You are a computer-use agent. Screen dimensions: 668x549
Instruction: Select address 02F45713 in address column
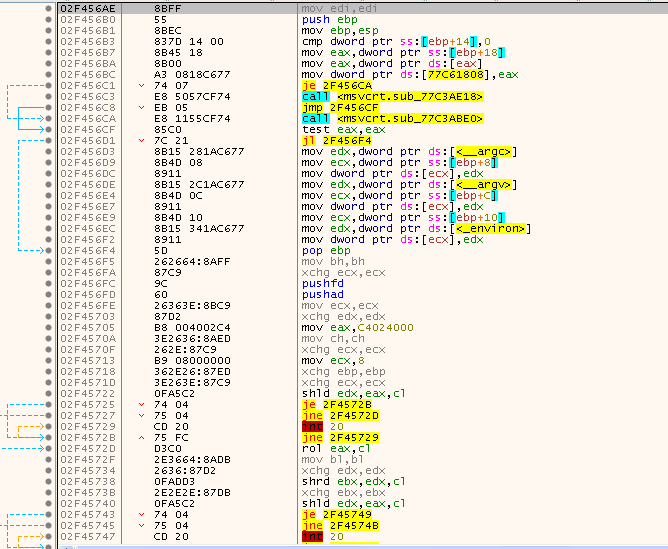87,361
